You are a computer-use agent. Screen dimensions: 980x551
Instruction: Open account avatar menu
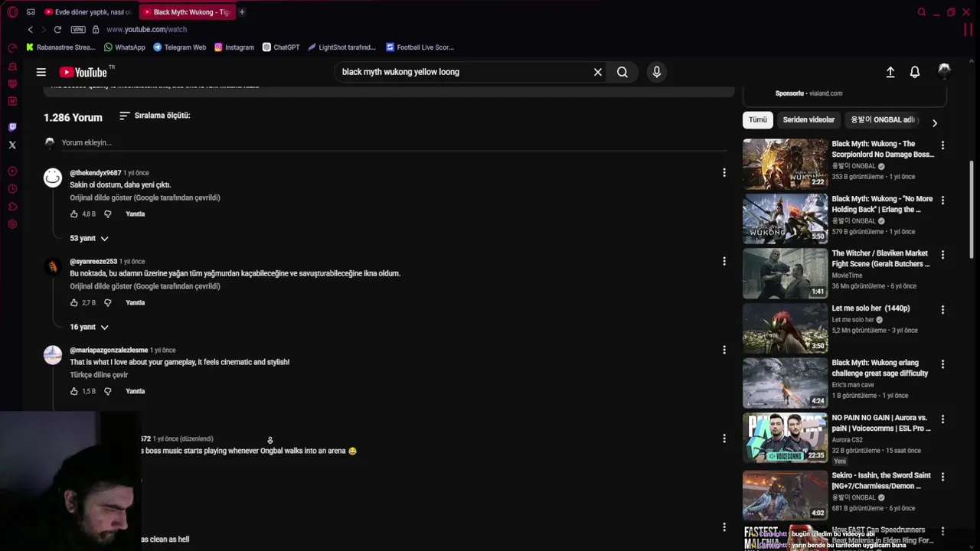945,71
